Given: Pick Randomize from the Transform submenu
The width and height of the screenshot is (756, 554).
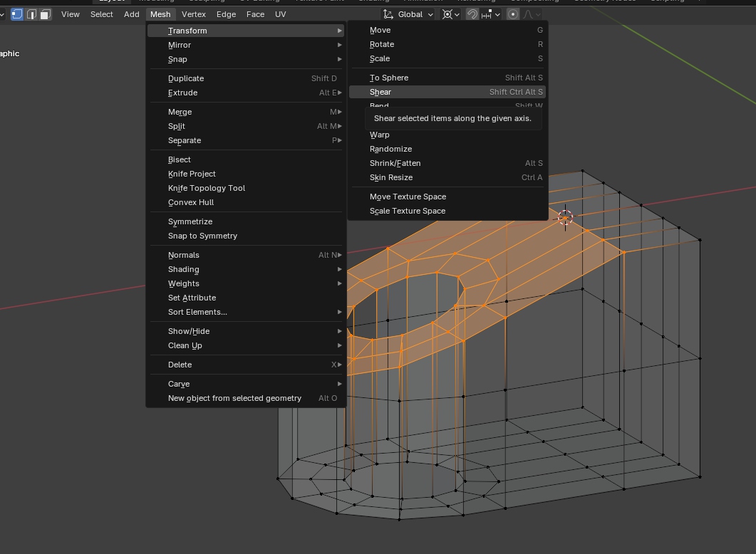Looking at the screenshot, I should tap(390, 149).
